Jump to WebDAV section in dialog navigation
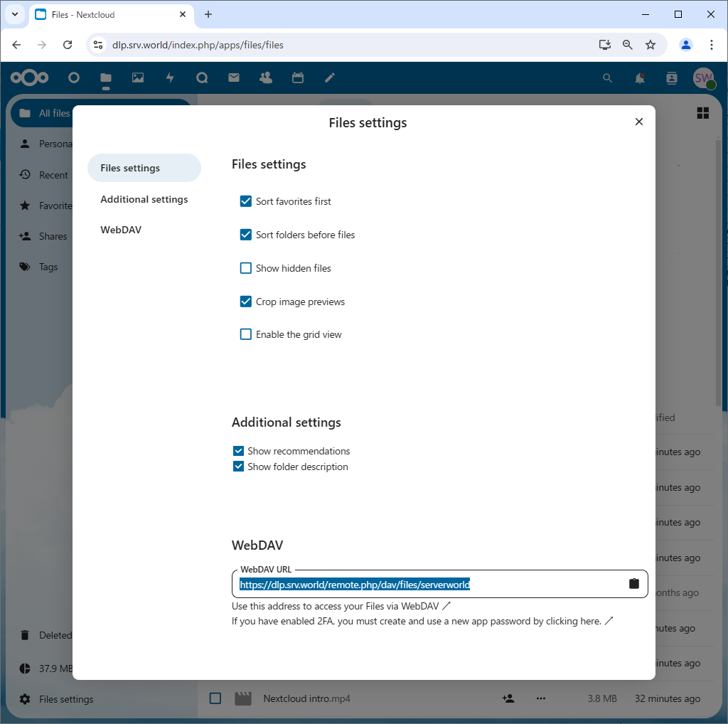 [x=121, y=230]
